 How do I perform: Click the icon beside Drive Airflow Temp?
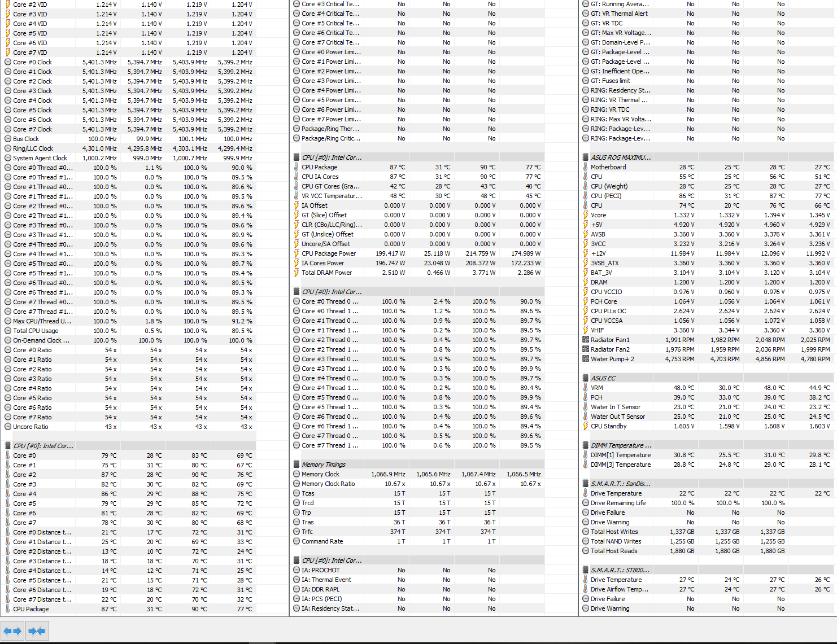click(586, 589)
